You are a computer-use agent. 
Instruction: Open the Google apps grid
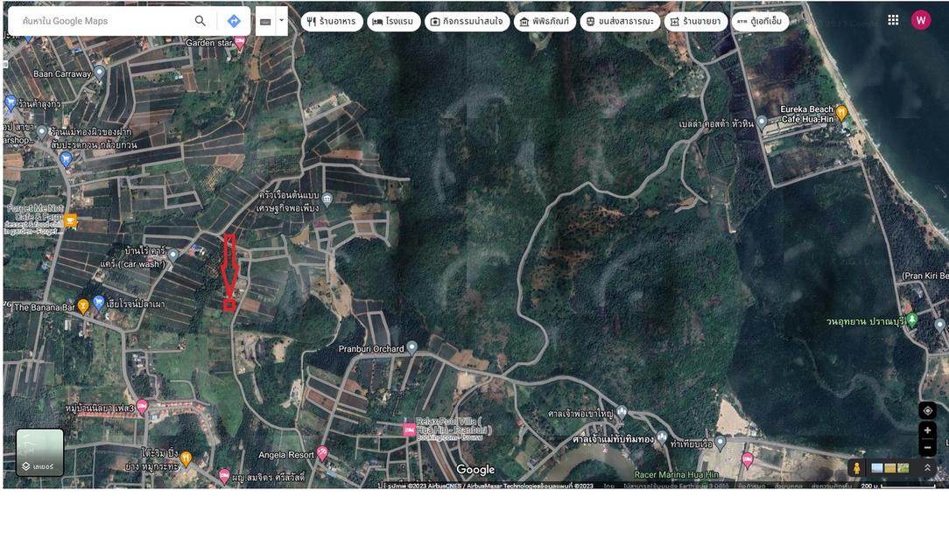pyautogui.click(x=893, y=20)
